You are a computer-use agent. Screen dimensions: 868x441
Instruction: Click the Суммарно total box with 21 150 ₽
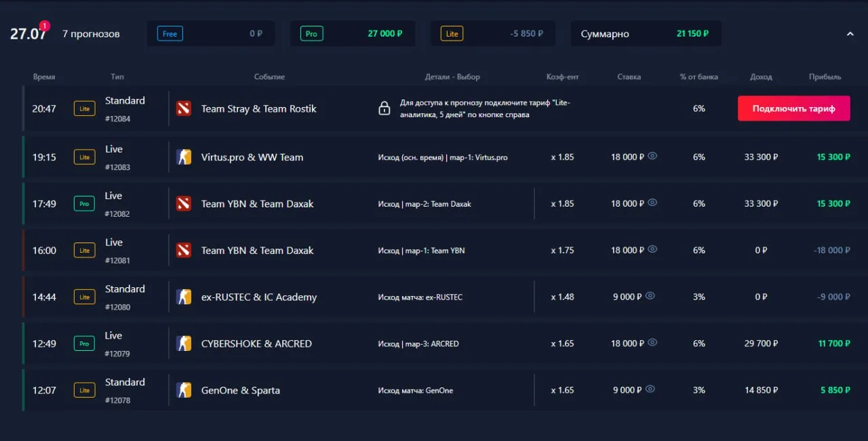coord(646,33)
